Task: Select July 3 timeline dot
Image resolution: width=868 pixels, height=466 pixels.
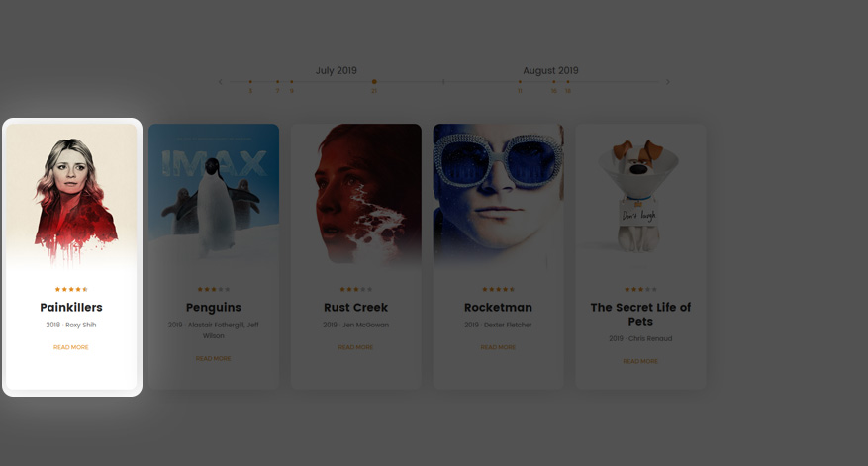Action: pos(250,82)
